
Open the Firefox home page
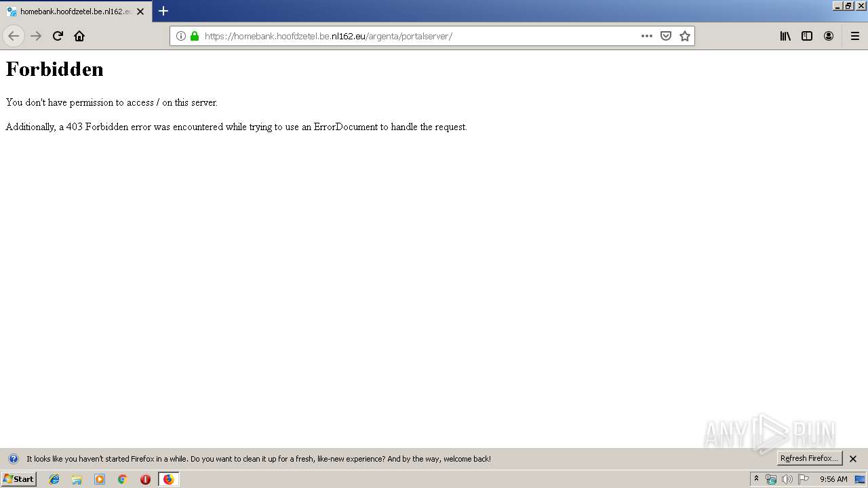tap(79, 36)
